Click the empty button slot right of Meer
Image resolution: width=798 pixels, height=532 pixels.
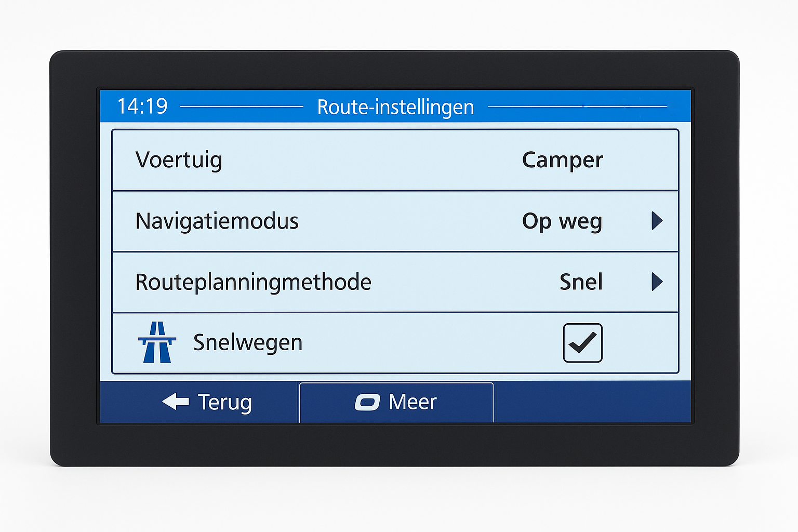(593, 402)
